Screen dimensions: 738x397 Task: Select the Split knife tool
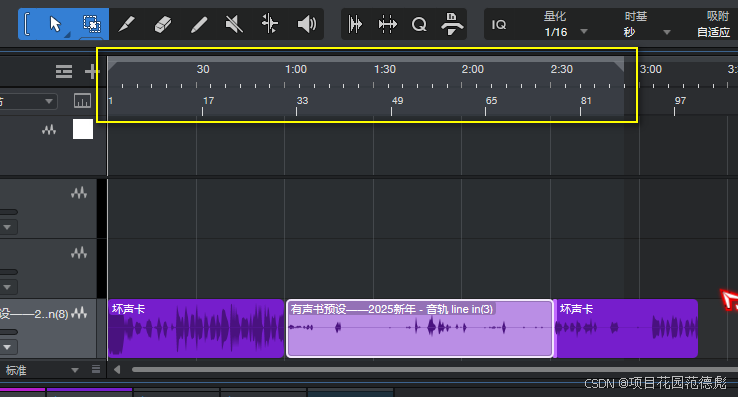click(127, 24)
